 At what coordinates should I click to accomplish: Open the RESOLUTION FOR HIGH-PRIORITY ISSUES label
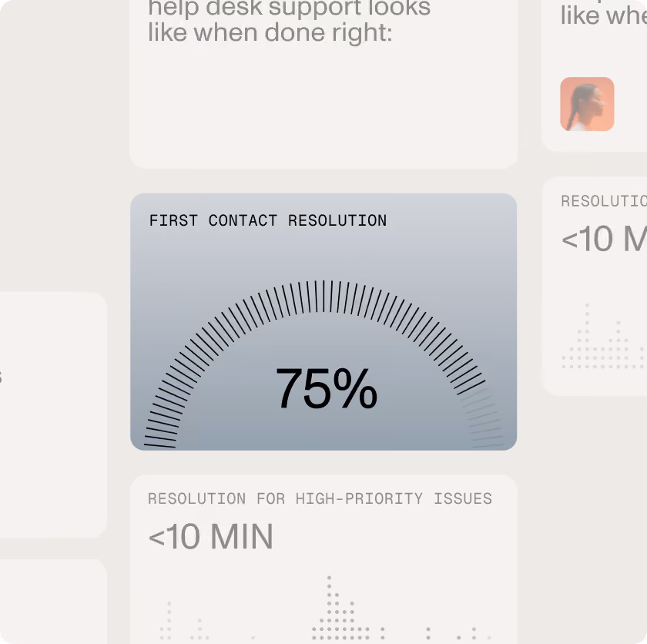pos(320,498)
